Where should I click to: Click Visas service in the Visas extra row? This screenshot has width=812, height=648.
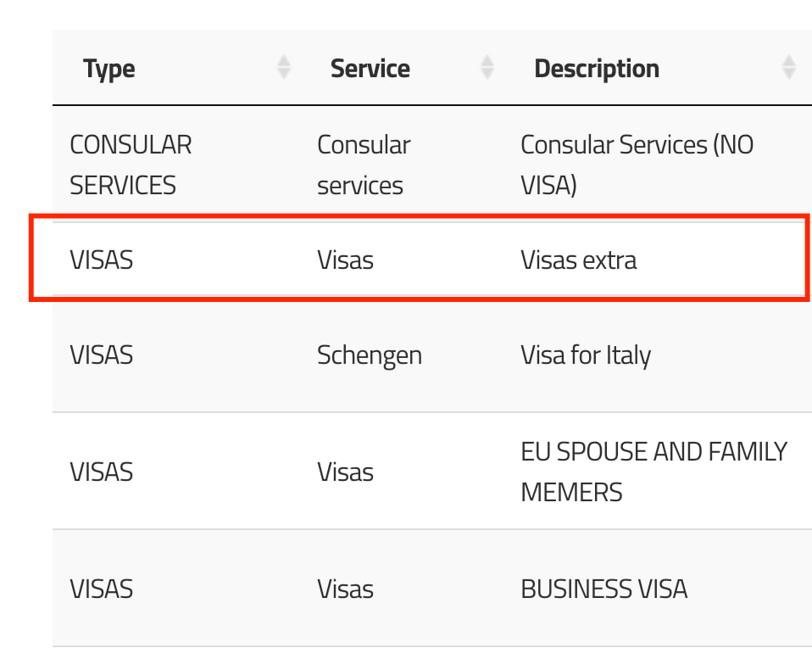tap(345, 260)
